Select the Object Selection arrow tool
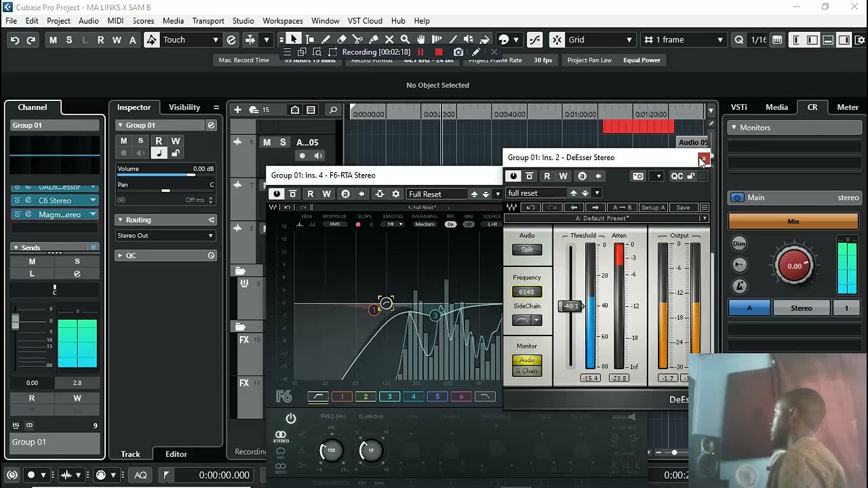The width and height of the screenshot is (868, 488). coord(293,39)
